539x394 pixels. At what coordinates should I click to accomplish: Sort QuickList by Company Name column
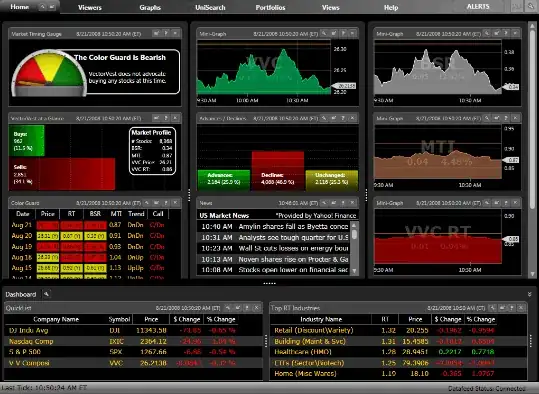56,319
